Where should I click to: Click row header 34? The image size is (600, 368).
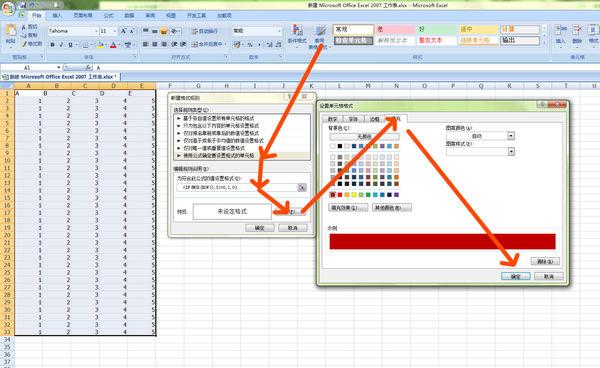(x=7, y=339)
